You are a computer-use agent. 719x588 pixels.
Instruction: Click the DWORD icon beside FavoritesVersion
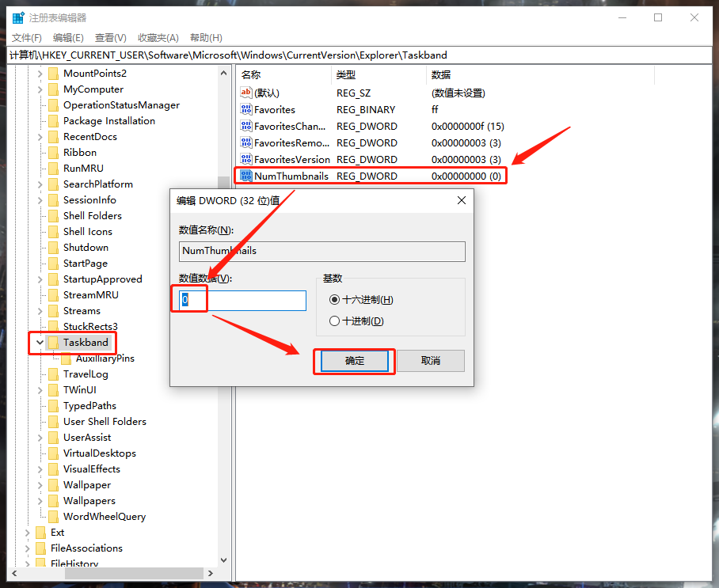(x=245, y=159)
